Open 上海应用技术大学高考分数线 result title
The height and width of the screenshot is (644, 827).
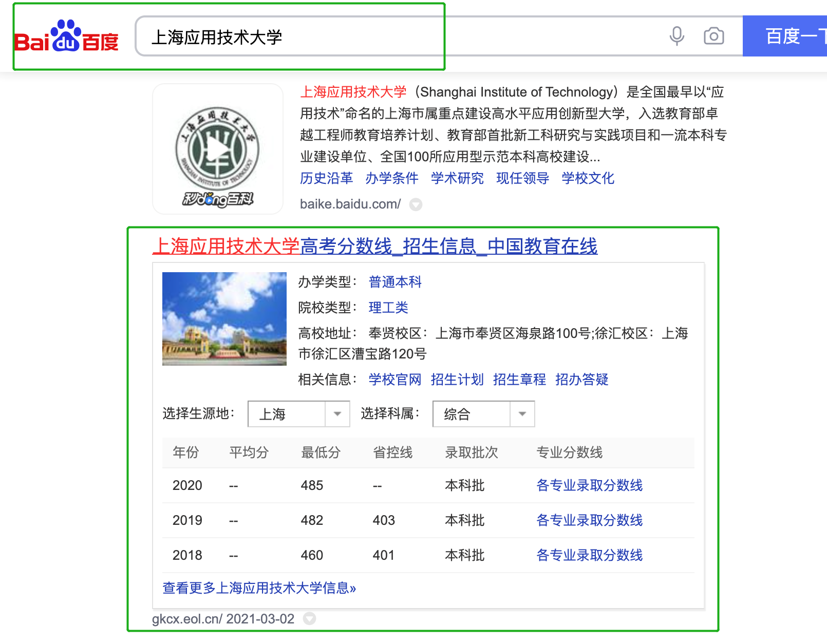375,246
